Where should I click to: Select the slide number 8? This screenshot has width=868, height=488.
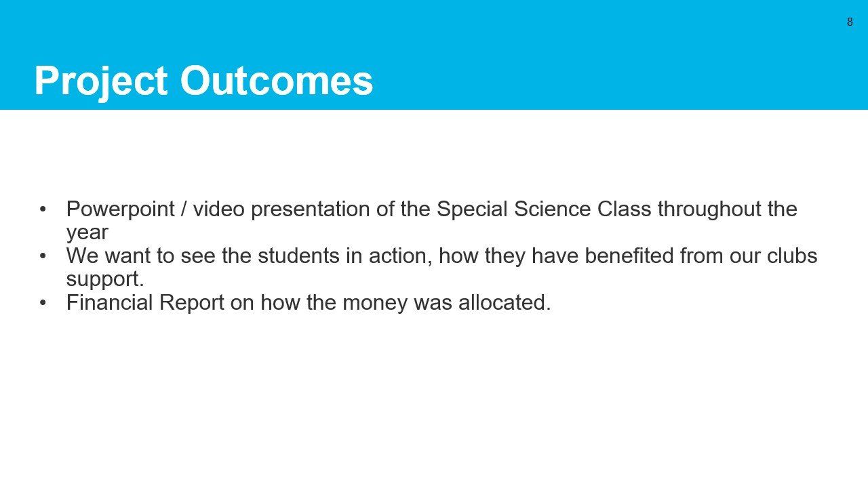point(850,22)
